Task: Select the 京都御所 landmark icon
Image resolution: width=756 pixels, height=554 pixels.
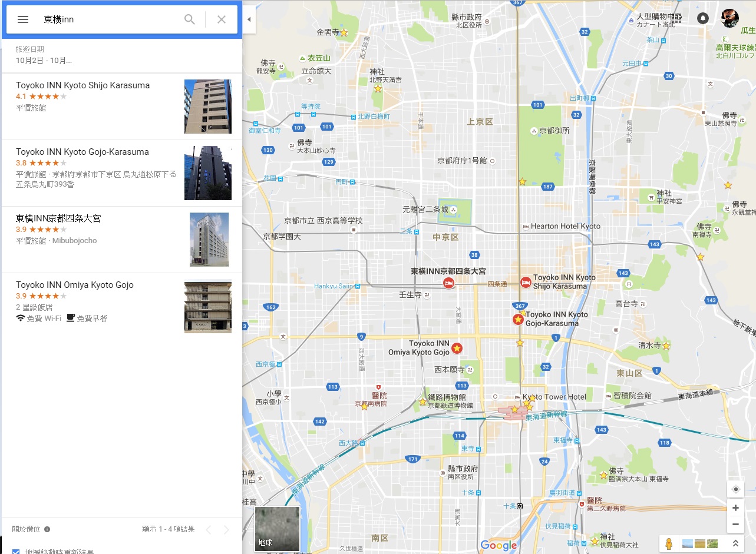Action: pyautogui.click(x=534, y=131)
